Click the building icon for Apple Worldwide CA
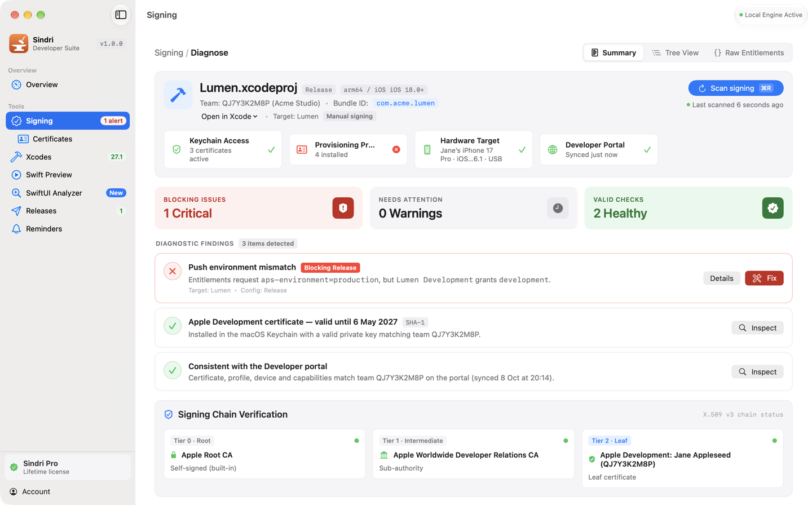 pos(384,455)
